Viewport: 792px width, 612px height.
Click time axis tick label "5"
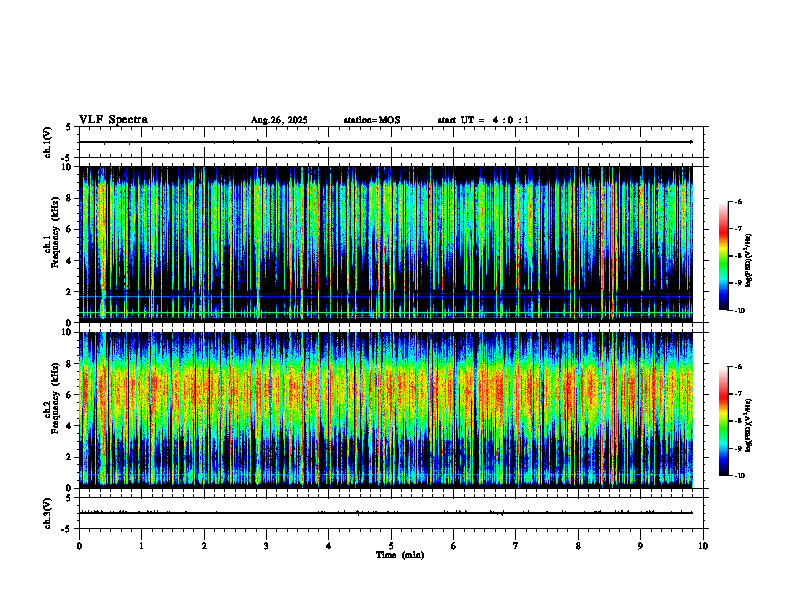[391, 546]
